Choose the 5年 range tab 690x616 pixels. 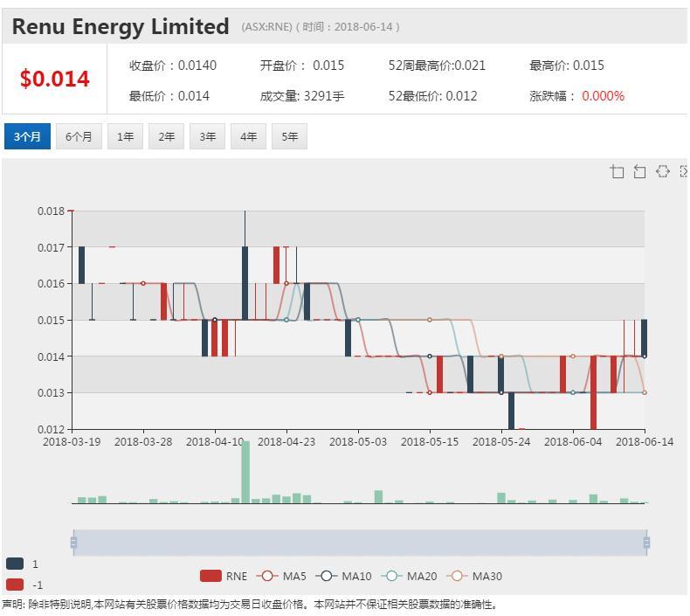(x=289, y=136)
